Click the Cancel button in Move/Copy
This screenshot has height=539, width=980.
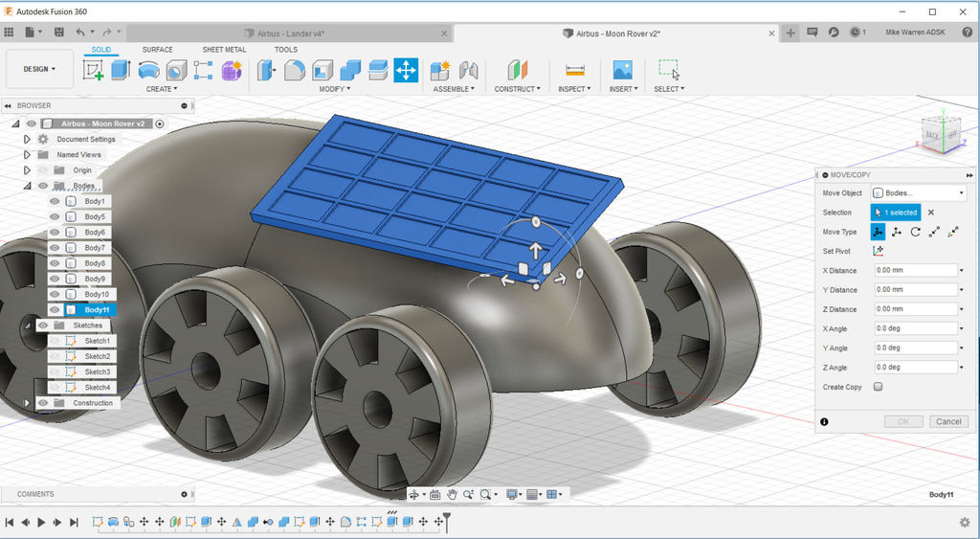[947, 421]
